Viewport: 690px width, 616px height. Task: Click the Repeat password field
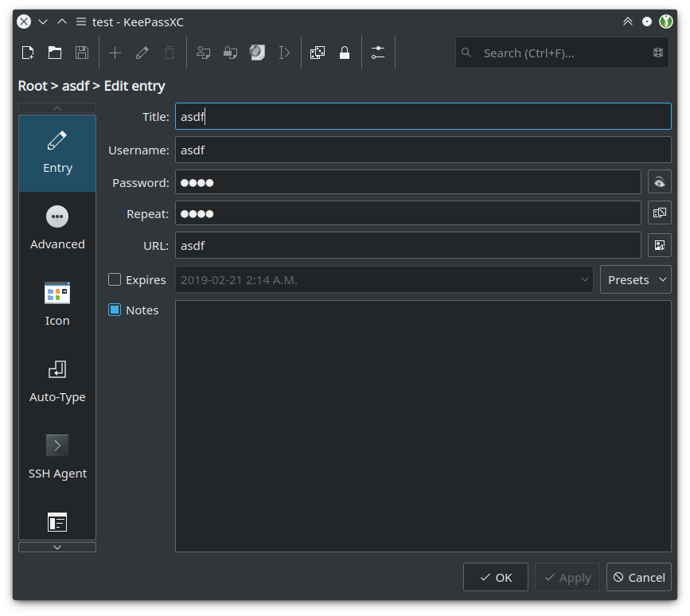coord(408,213)
